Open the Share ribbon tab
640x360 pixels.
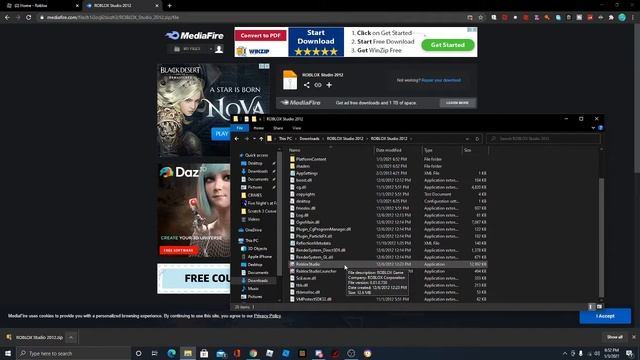pyautogui.click(x=278, y=128)
